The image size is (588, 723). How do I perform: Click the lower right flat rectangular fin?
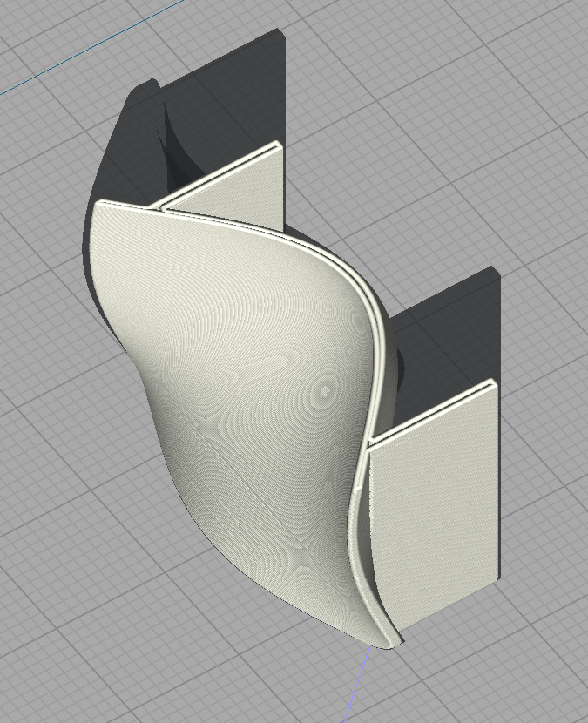(434, 507)
